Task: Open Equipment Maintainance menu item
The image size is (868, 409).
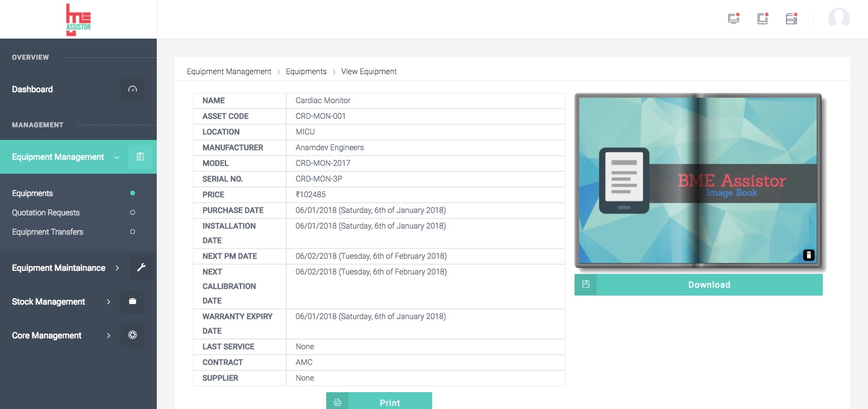Action: 58,268
